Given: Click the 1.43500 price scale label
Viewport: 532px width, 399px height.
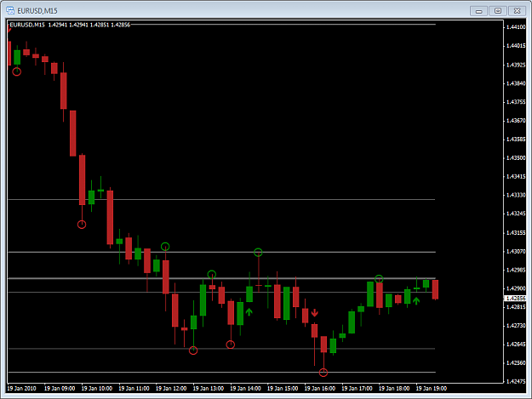Looking at the screenshot, I should (516, 158).
